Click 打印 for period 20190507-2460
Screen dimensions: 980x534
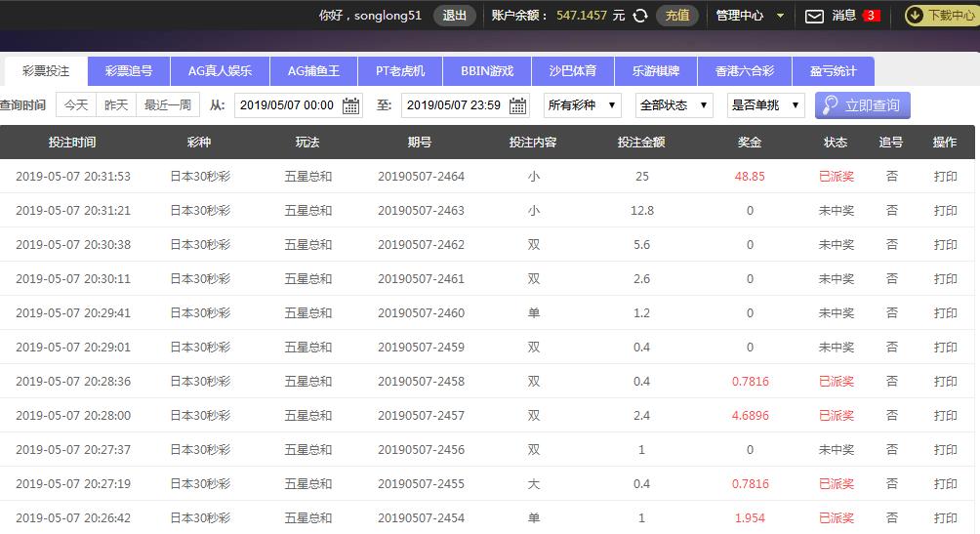(x=945, y=312)
